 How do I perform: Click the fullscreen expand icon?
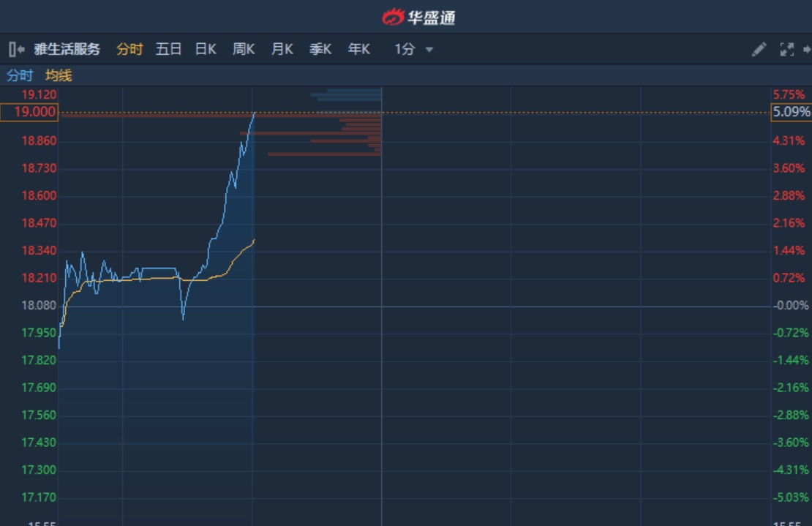(x=787, y=50)
